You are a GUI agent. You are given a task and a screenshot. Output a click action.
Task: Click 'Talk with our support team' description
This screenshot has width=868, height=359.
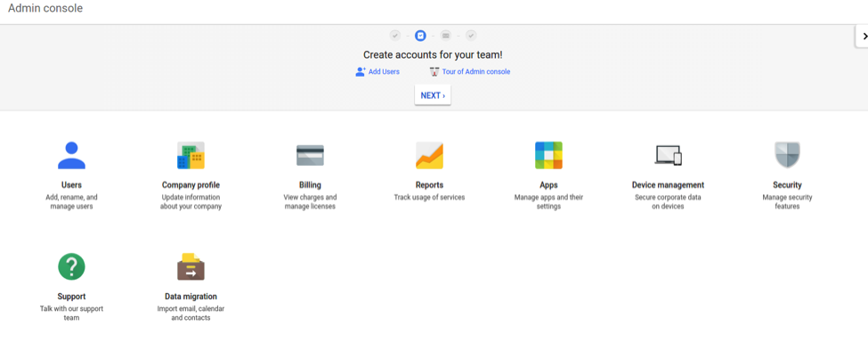(x=71, y=313)
